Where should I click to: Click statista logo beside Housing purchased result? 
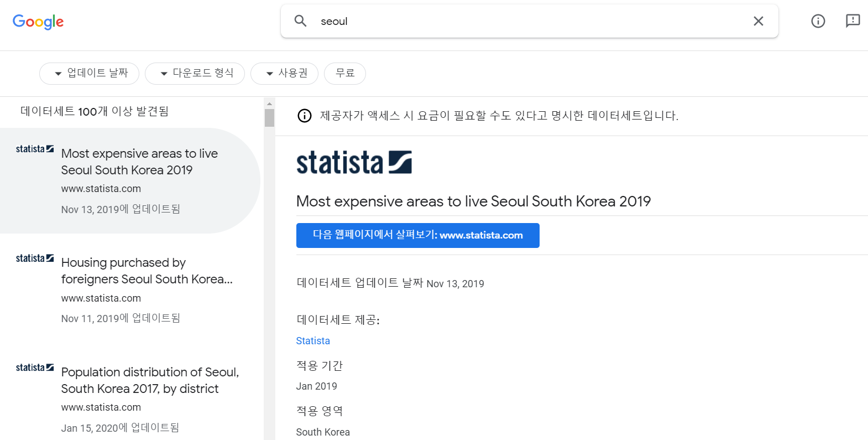coord(35,258)
